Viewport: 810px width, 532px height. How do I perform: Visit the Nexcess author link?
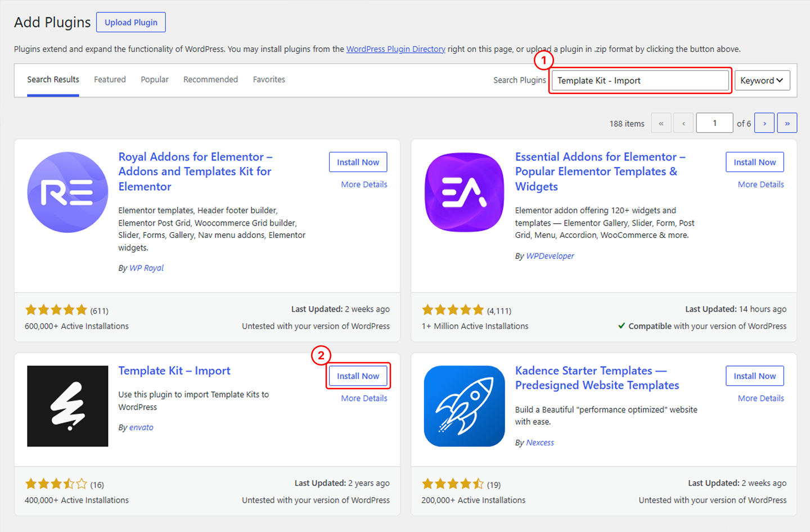click(x=540, y=443)
